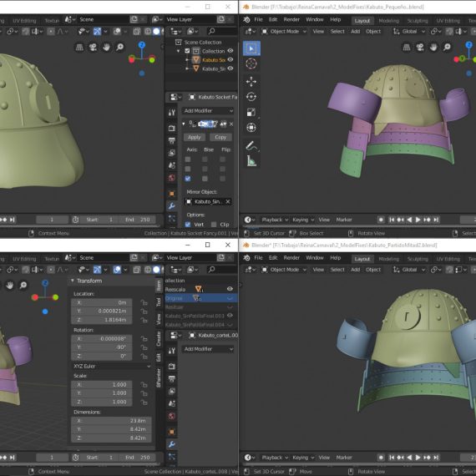
Task: Collapse the Mirror modifier panel triangle
Action: [184, 124]
